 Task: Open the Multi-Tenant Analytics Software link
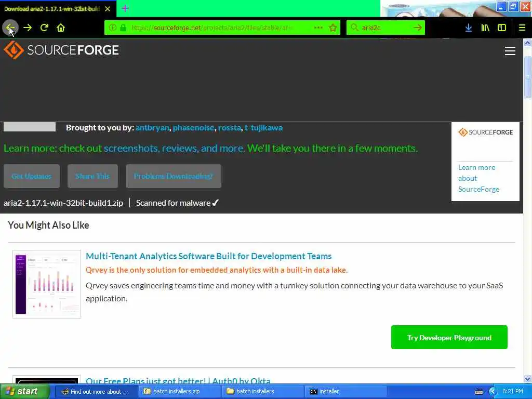click(x=209, y=256)
